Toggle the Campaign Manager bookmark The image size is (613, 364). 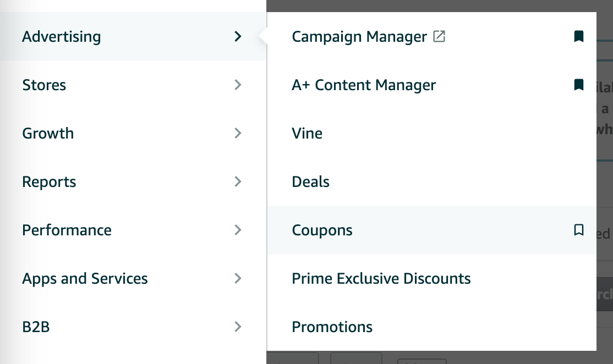(x=578, y=37)
